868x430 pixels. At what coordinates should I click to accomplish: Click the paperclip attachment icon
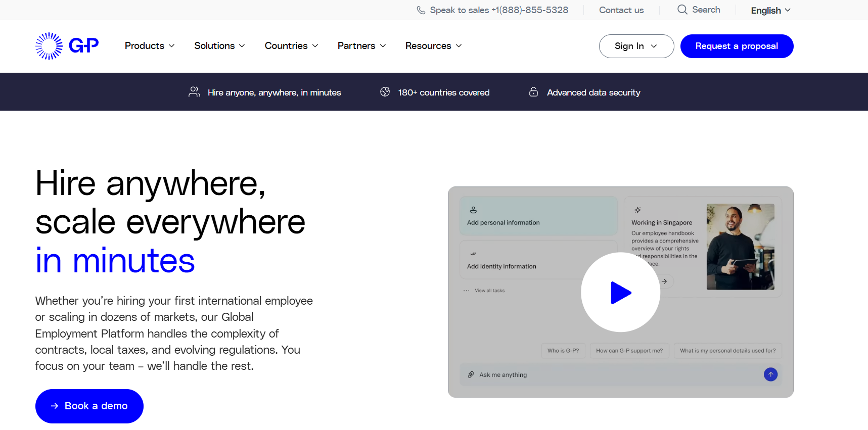coord(471,375)
